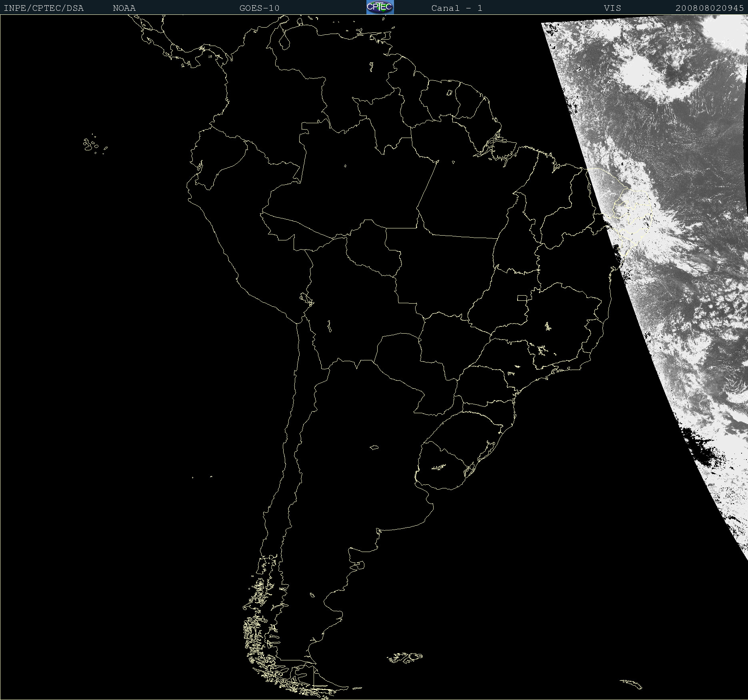Click the 'Canal - 1' label
This screenshot has height=700, width=748.
[457, 8]
